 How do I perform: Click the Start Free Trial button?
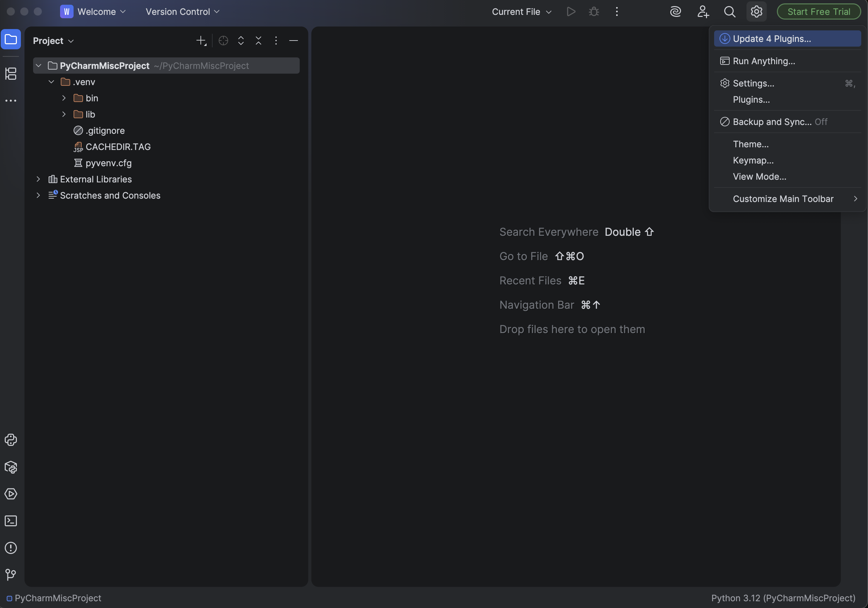(818, 11)
